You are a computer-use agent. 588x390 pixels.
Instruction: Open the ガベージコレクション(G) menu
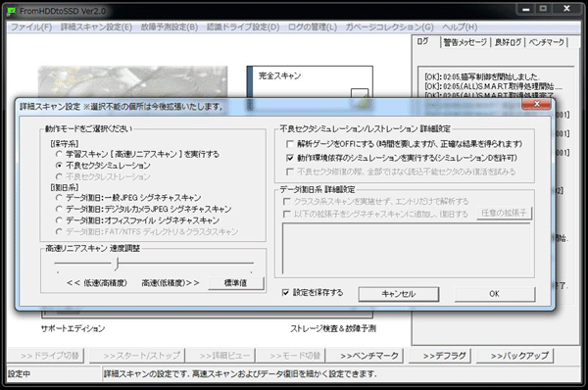tap(389, 27)
